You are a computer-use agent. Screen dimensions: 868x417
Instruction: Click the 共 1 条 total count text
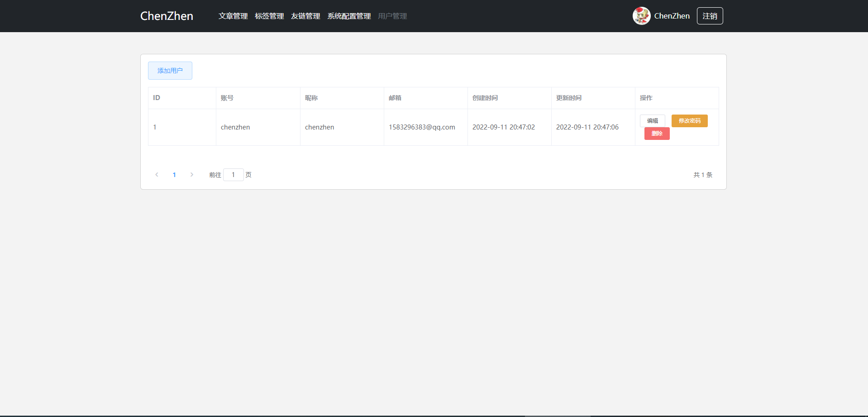click(703, 175)
